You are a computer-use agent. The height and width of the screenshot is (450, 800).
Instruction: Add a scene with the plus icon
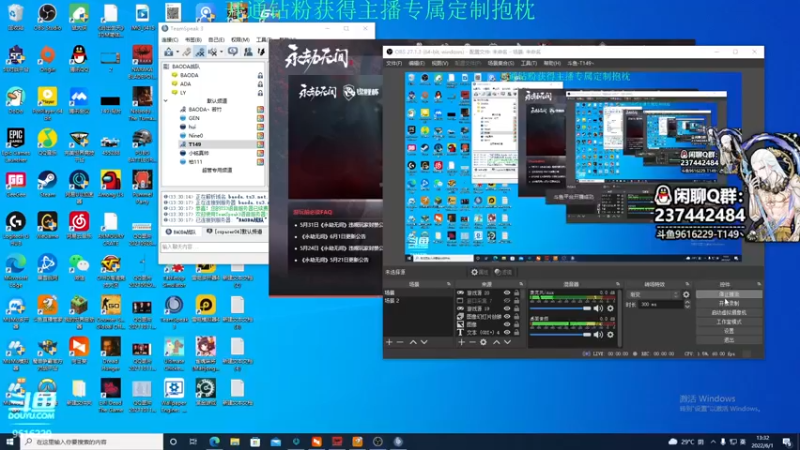coord(389,342)
